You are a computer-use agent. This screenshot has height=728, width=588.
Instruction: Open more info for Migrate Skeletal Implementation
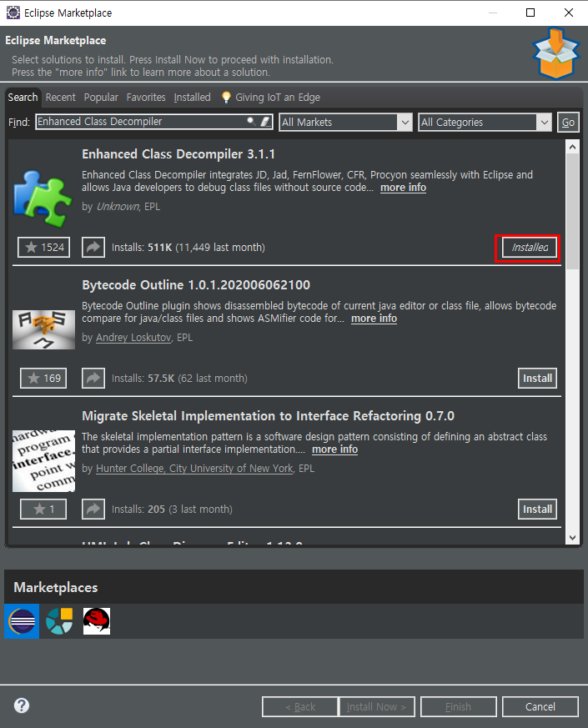point(335,449)
